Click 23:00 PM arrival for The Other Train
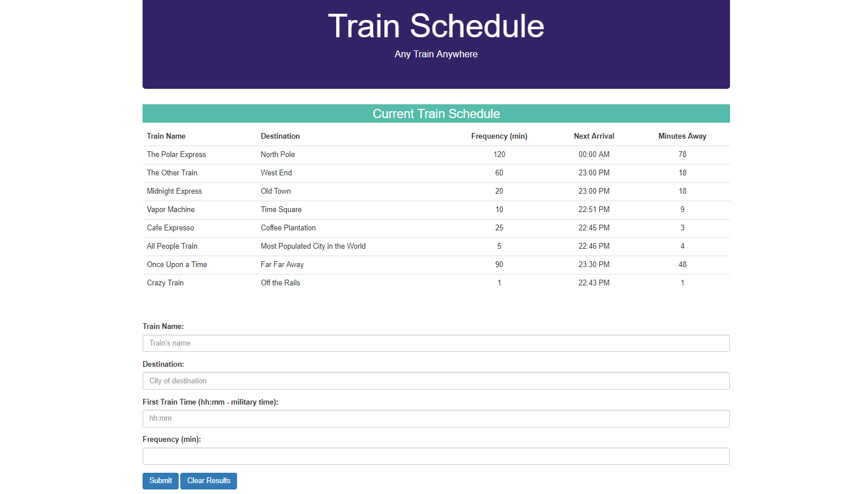This screenshot has height=494, width=868. click(594, 173)
